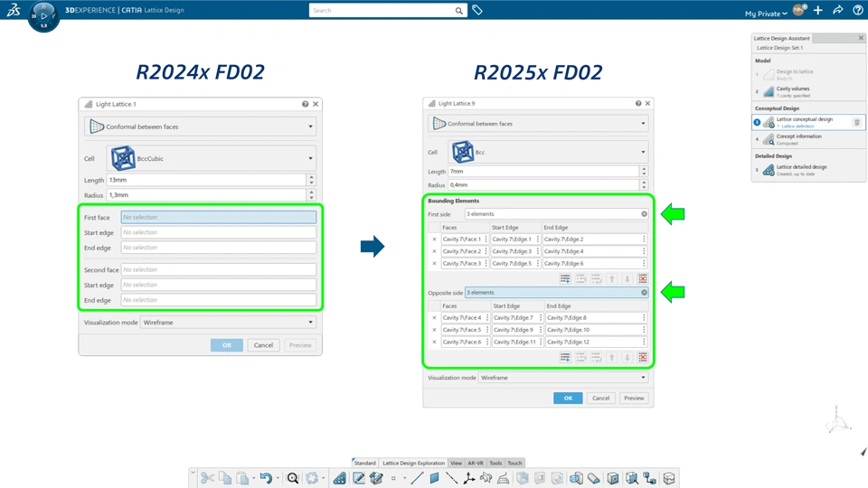Click the Length 7mm stepper arrows
This screenshot has width=868, height=488.
click(644, 172)
